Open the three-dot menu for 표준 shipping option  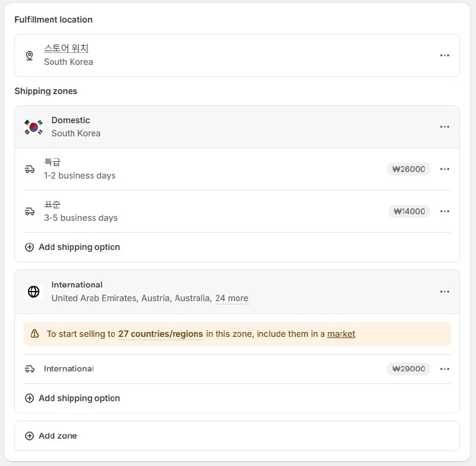pyautogui.click(x=444, y=211)
